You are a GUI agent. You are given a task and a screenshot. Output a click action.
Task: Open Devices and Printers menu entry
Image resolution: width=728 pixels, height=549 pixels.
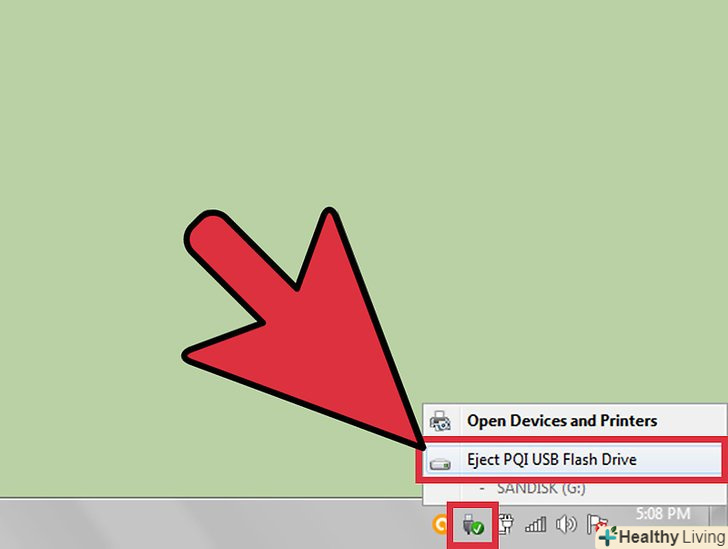click(575, 420)
